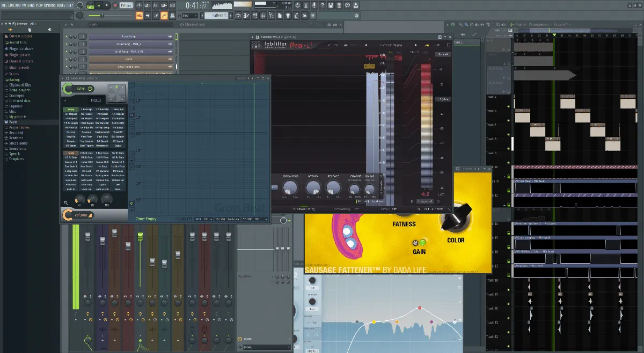Viewport: 644px width, 353px height.
Task: Mute the first Coral Fang channel
Action: [68, 37]
